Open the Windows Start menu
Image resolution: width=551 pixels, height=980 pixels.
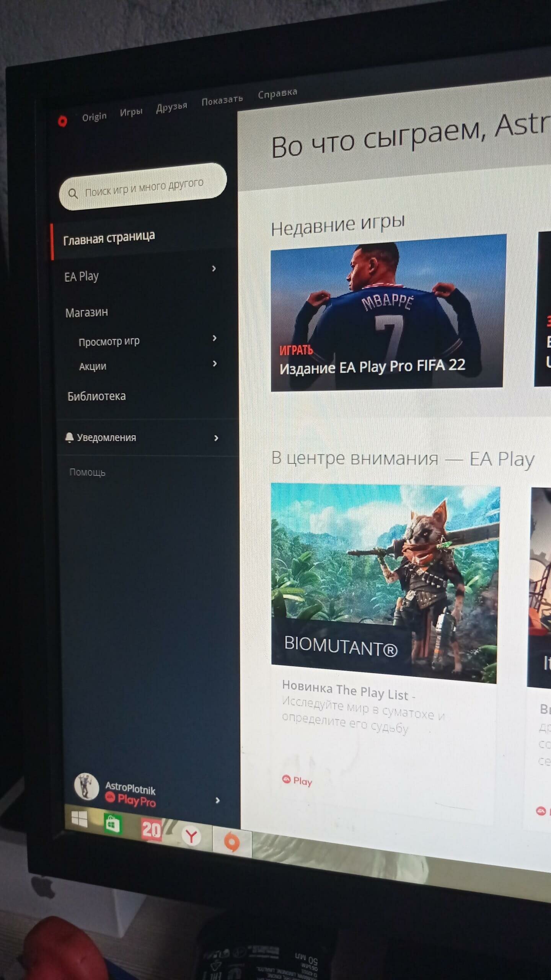80,820
